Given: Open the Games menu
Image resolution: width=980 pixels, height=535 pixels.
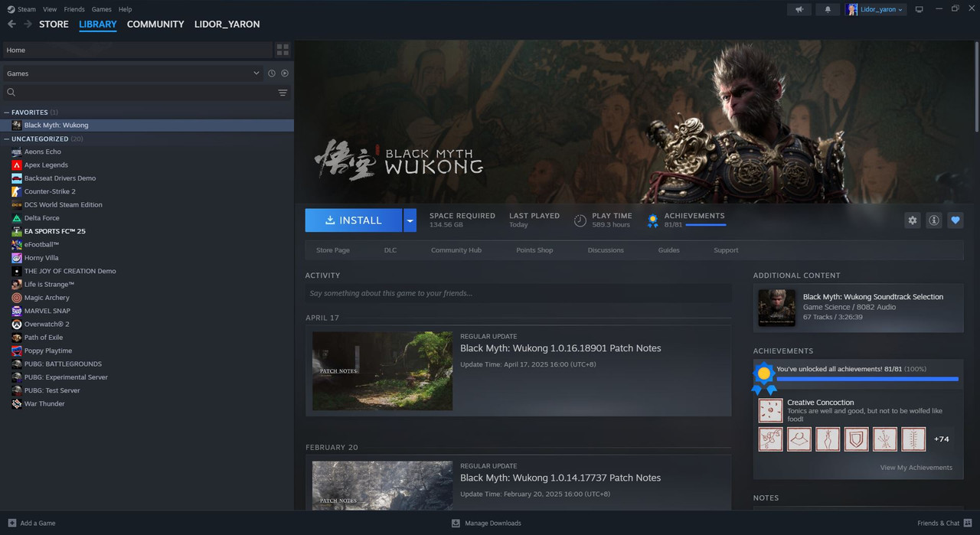Looking at the screenshot, I should [x=101, y=9].
